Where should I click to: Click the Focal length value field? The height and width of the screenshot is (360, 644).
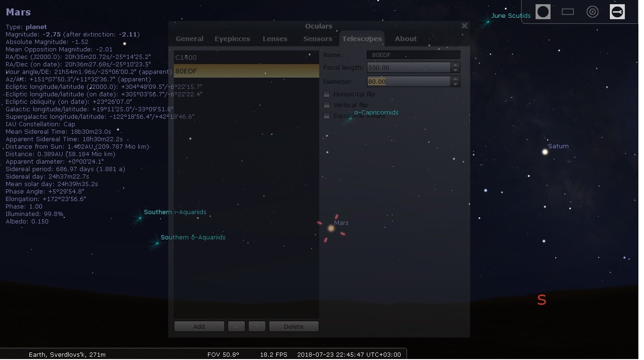tap(409, 67)
